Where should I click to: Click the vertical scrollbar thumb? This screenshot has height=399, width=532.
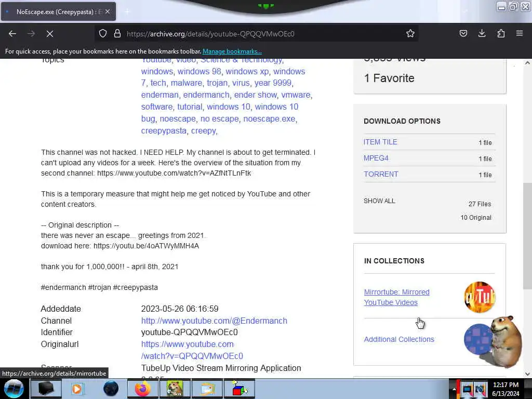pos(527,236)
